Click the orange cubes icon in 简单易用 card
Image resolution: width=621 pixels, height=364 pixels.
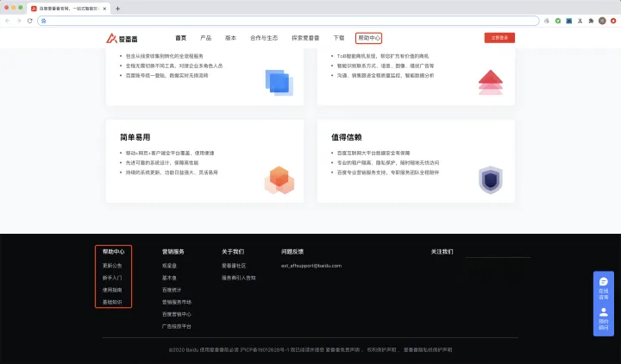[279, 180]
